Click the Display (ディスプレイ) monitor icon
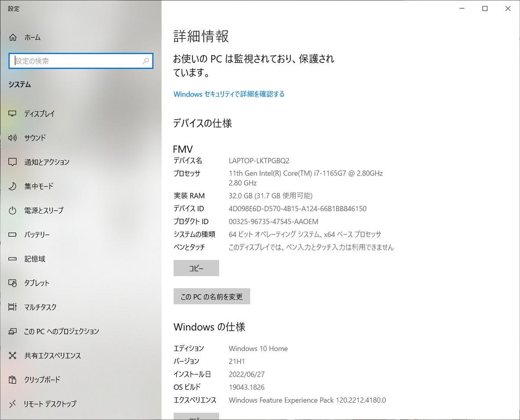This screenshot has height=420, width=520. click(x=13, y=114)
